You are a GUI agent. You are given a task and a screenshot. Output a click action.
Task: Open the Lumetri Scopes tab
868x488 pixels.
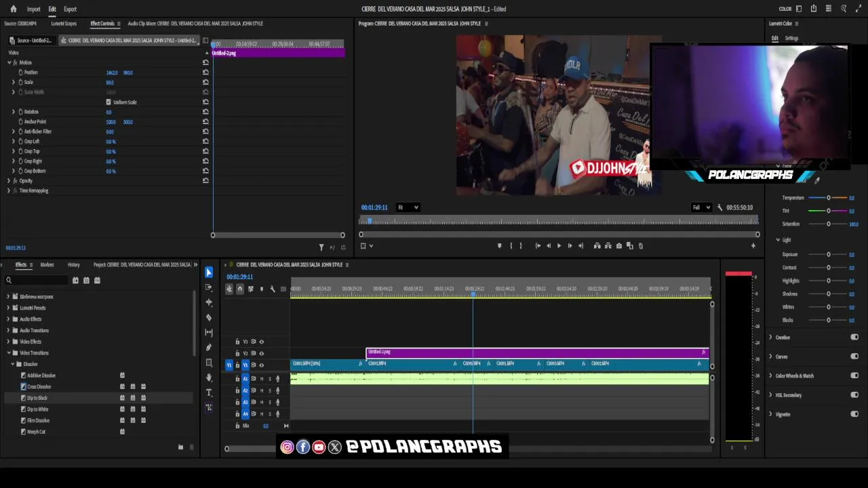[x=64, y=24]
